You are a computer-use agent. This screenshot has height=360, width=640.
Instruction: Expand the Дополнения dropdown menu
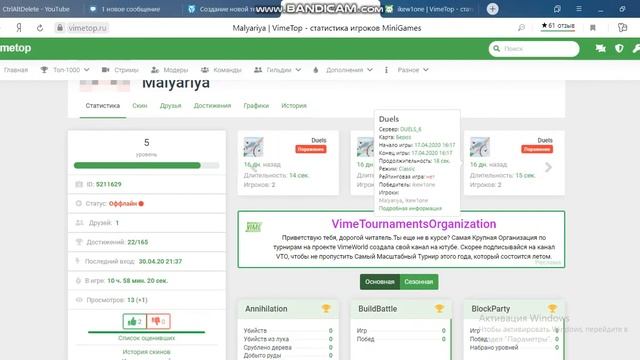[x=343, y=70]
